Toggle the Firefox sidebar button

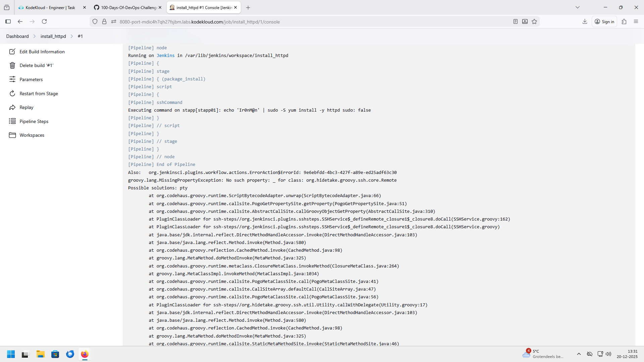8,21
